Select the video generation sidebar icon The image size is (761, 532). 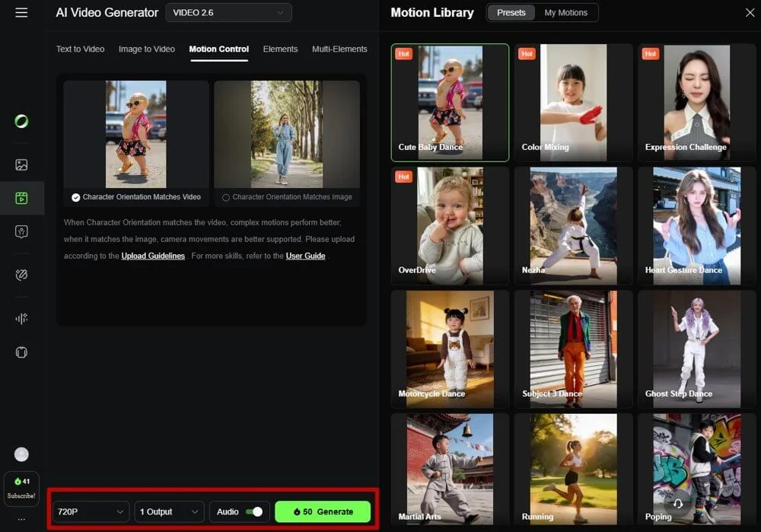[21, 199]
